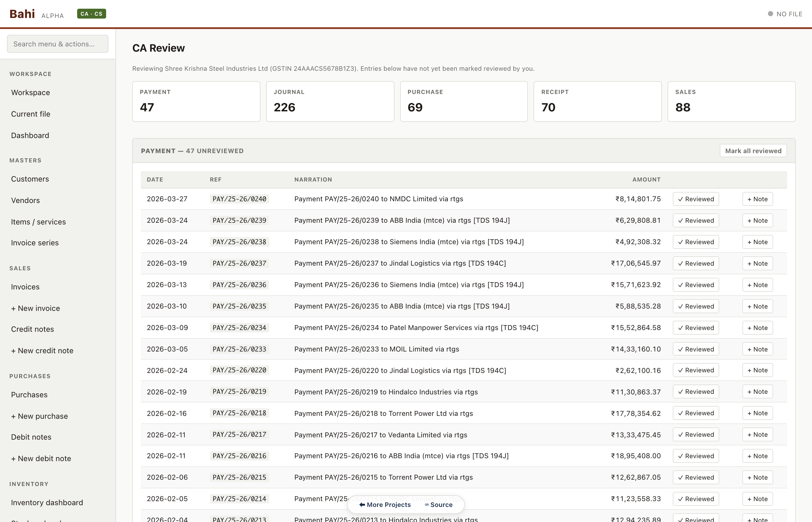Click the More Projects arrow icon
The width and height of the screenshot is (812, 522).
[x=362, y=504]
